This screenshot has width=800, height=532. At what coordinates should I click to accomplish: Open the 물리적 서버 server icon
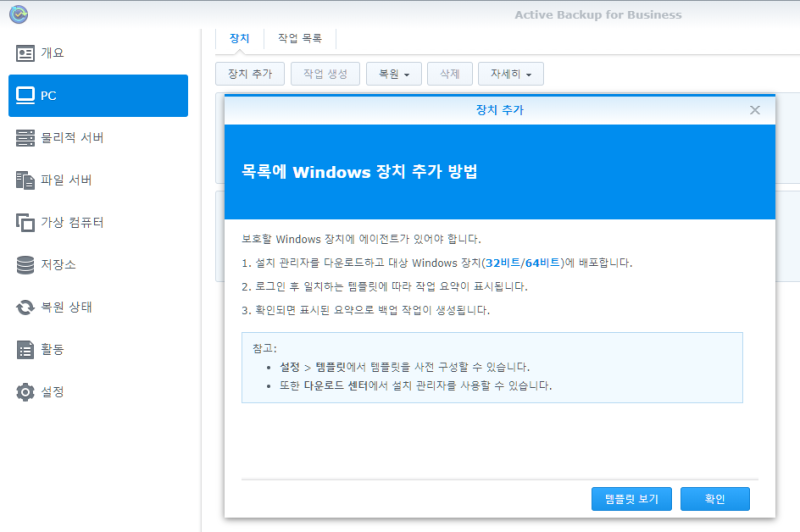[x=25, y=138]
